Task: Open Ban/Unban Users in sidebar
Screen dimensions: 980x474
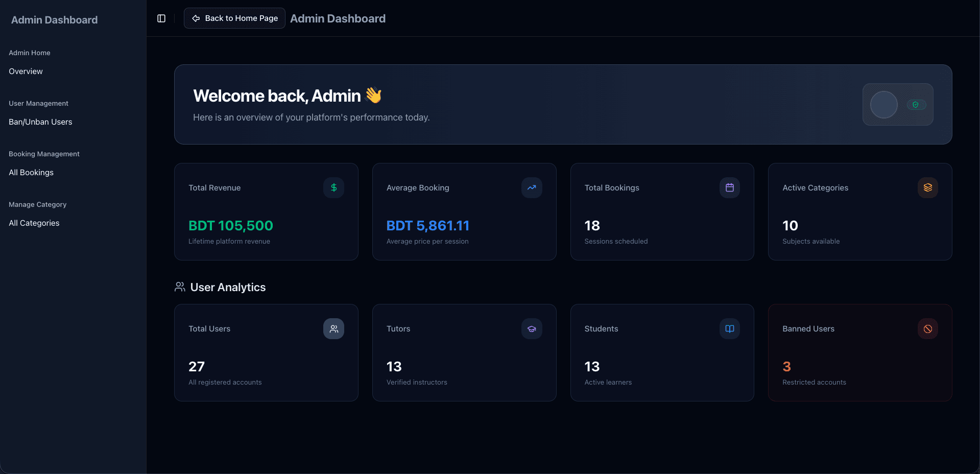Action: (40, 122)
